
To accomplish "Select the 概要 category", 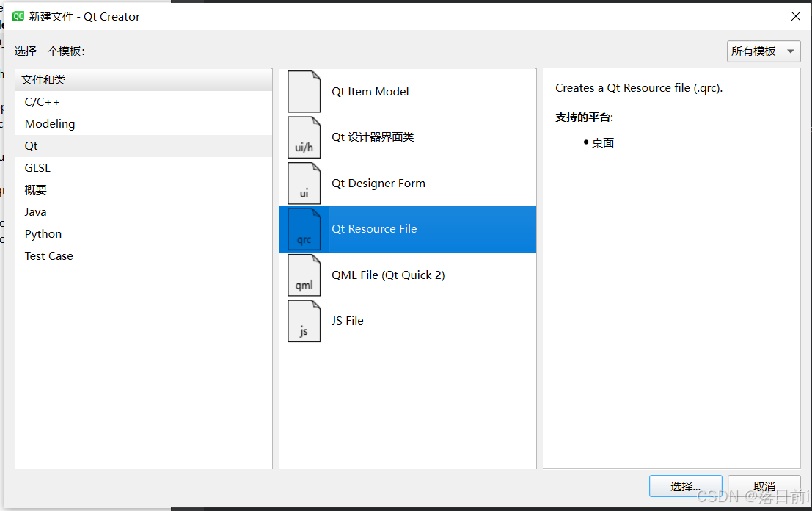I will pos(144,190).
